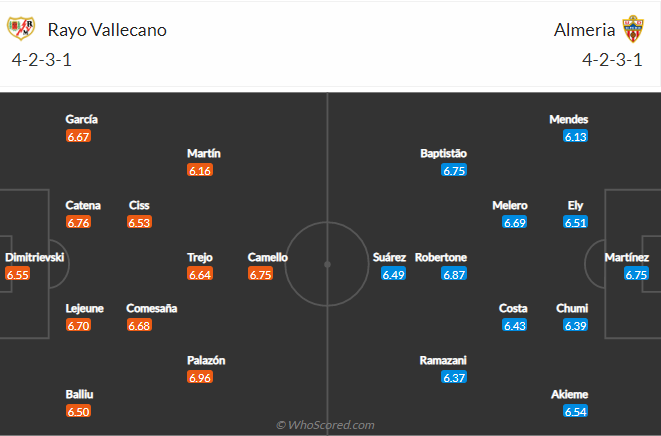Click goalkeeper Dimitrievski's name
661x436 pixels.
coord(35,257)
